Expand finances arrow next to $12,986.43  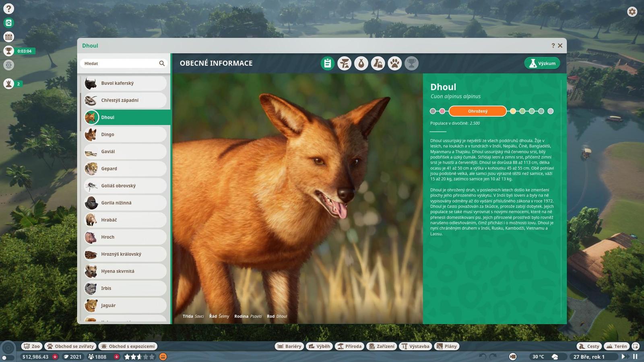coord(55,357)
